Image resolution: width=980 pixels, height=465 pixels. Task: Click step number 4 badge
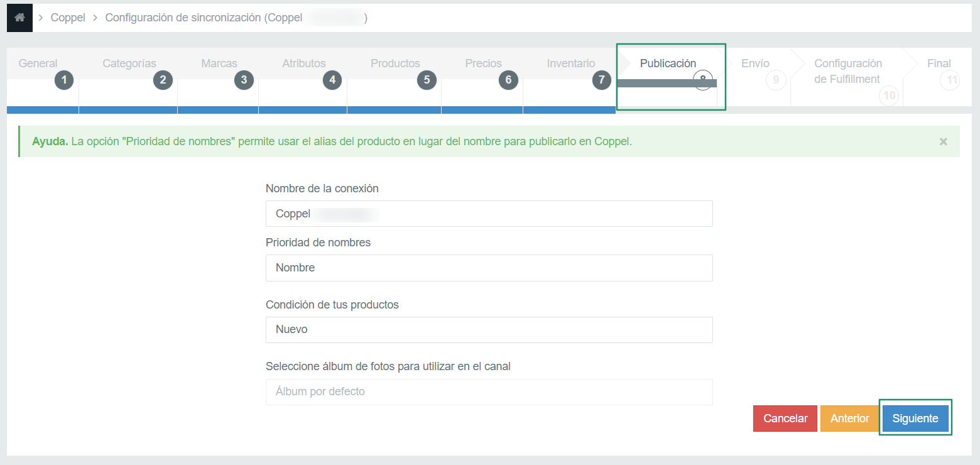332,80
